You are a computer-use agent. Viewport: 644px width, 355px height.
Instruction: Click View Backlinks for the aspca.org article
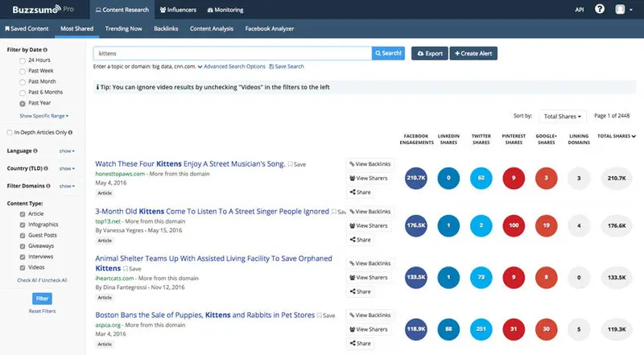(x=370, y=315)
